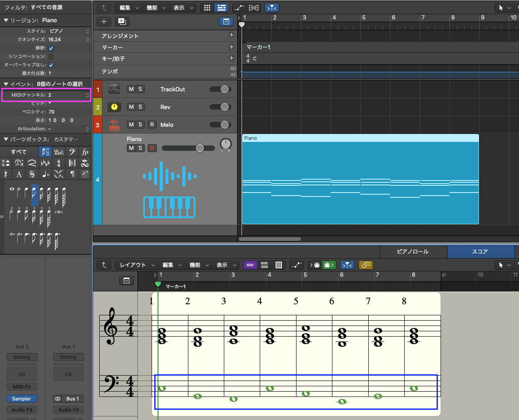Select the text A symbol group

tap(19, 174)
